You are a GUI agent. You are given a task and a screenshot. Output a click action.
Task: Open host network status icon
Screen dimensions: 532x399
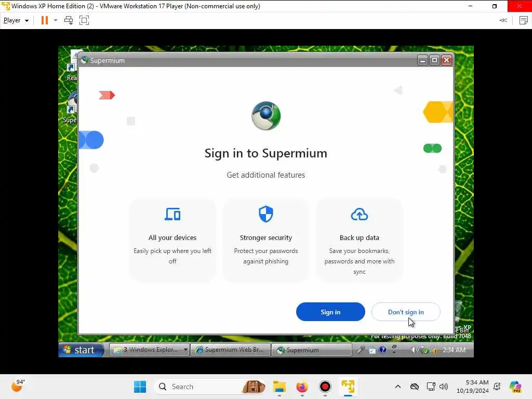[431, 387]
